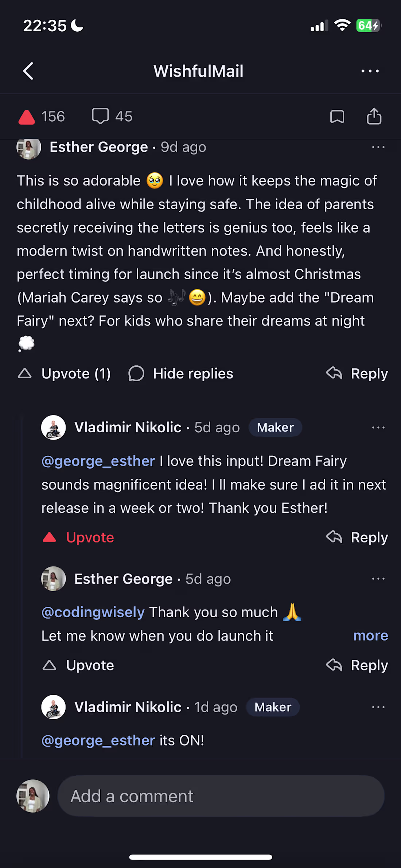
Task: Tap the @george_esther mention in Vladimir's 5d reply
Action: 98,462
